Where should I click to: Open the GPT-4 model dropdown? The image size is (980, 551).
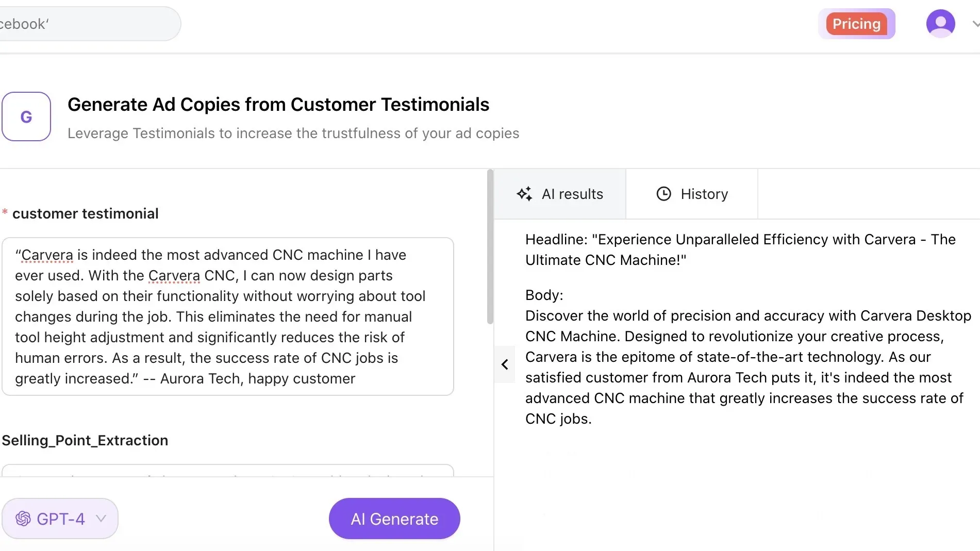click(60, 519)
